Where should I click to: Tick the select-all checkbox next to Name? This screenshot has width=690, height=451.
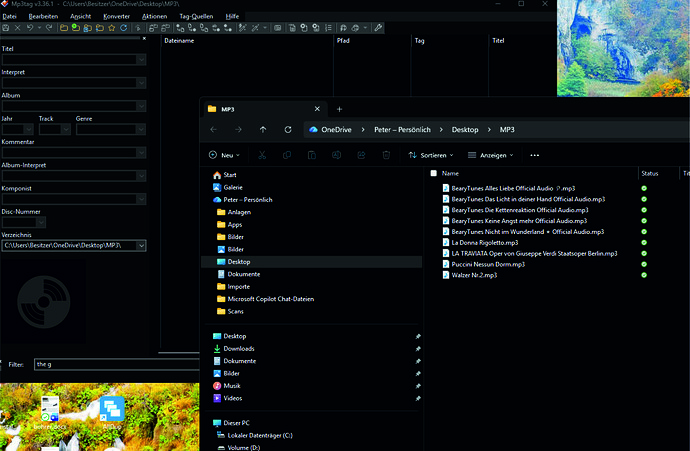(x=433, y=173)
